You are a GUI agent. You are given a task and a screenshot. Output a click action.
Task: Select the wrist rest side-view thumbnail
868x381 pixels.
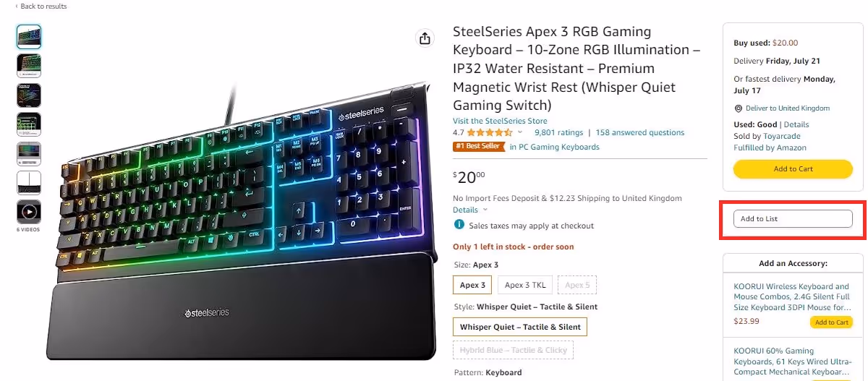pyautogui.click(x=29, y=183)
